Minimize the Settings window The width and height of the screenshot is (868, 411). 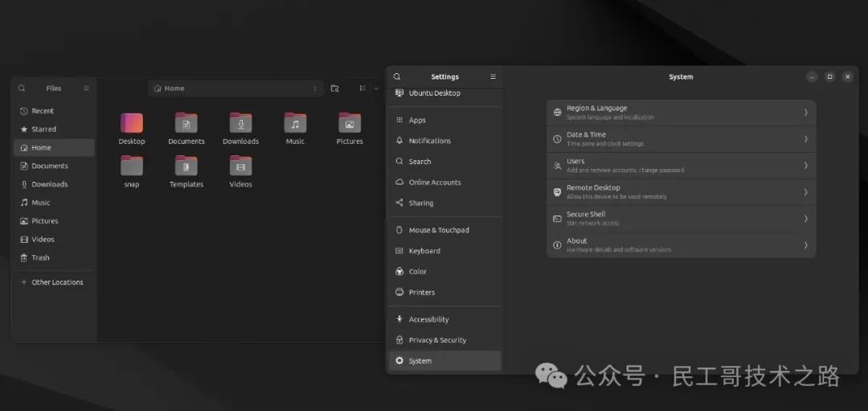click(x=812, y=77)
